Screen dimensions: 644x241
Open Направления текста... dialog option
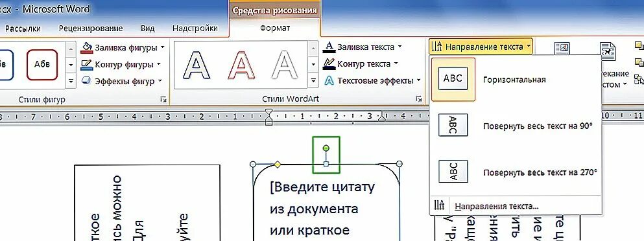(516, 205)
